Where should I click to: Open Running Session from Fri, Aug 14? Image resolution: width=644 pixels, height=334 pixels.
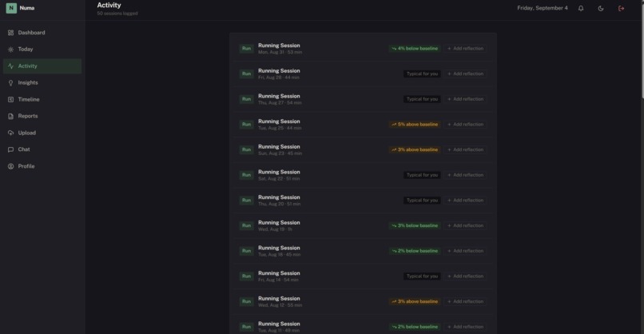point(279,273)
